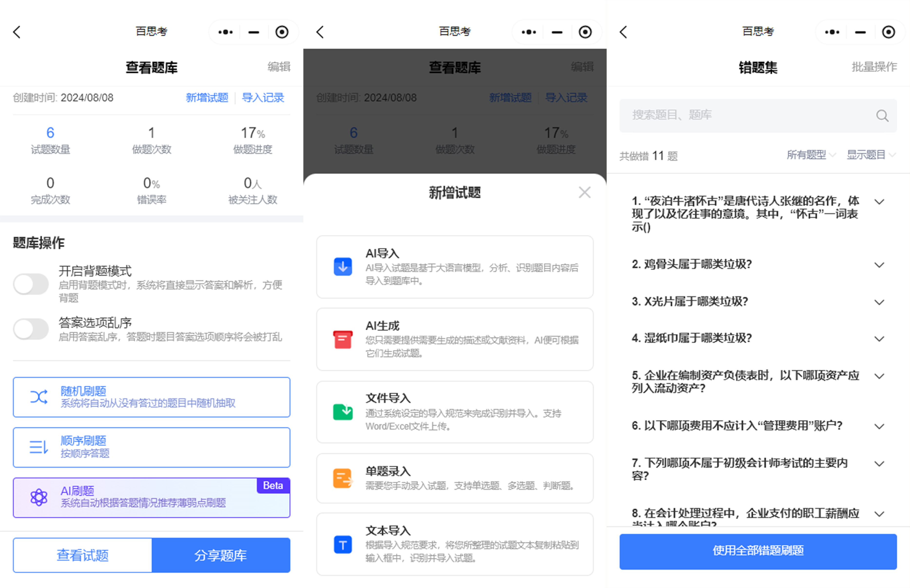This screenshot has height=588, width=910.
Task: Tap the minimize dash in the middle screen
Action: click(x=557, y=32)
